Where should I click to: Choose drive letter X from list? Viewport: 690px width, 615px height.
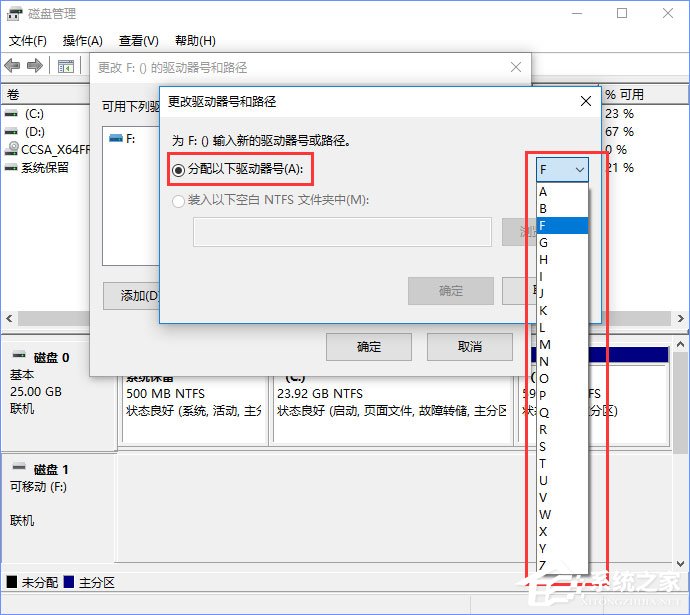562,531
